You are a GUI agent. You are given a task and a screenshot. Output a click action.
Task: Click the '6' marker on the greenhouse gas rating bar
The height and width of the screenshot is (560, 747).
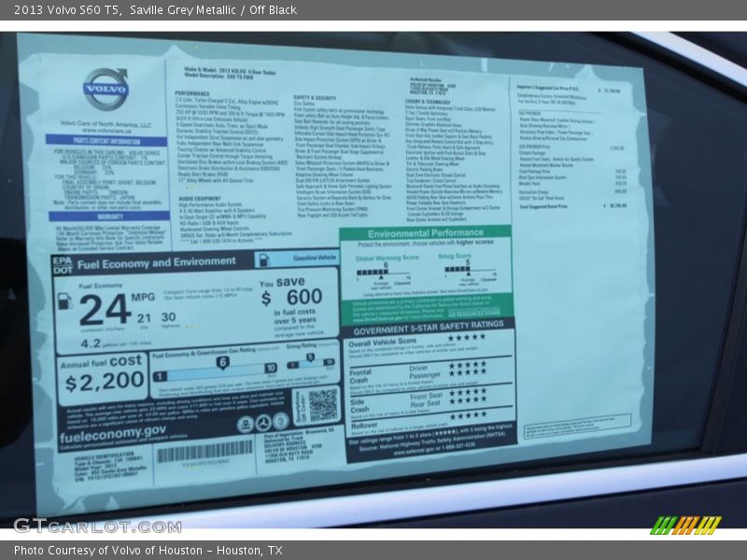[222, 363]
